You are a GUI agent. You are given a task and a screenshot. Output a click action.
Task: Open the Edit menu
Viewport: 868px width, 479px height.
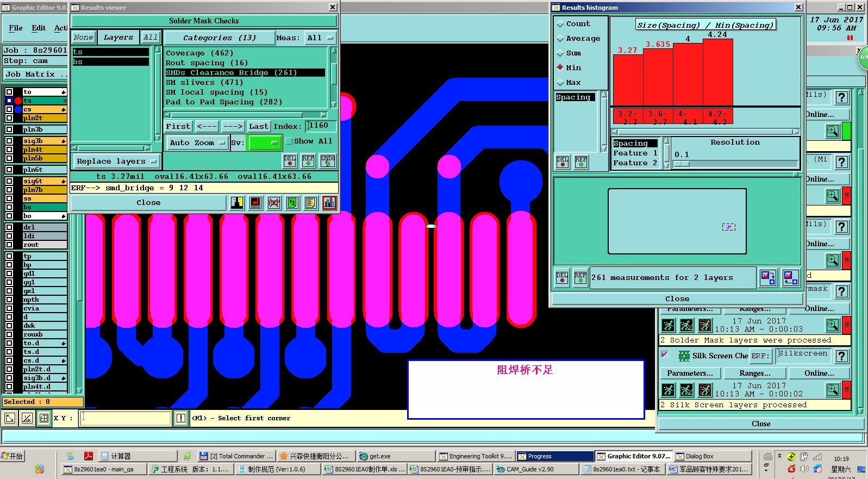(39, 28)
